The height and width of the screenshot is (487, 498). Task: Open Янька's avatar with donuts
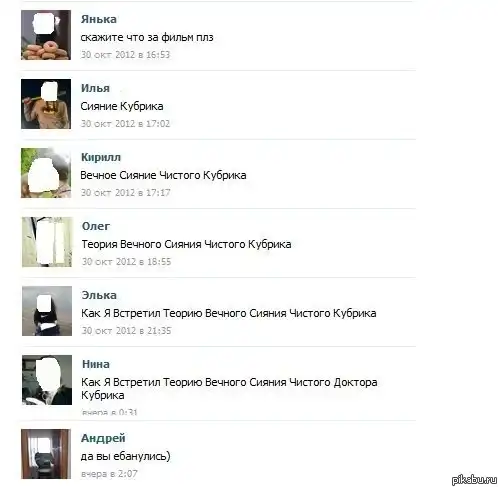coord(46,35)
